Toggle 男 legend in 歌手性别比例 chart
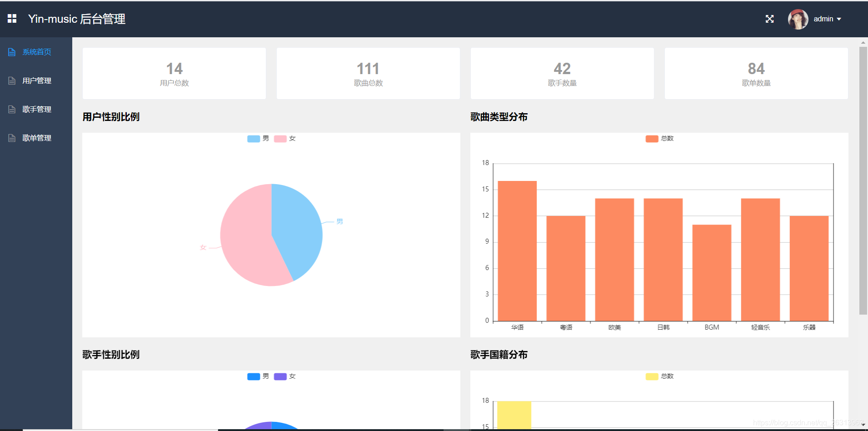The image size is (868, 431). coord(258,376)
